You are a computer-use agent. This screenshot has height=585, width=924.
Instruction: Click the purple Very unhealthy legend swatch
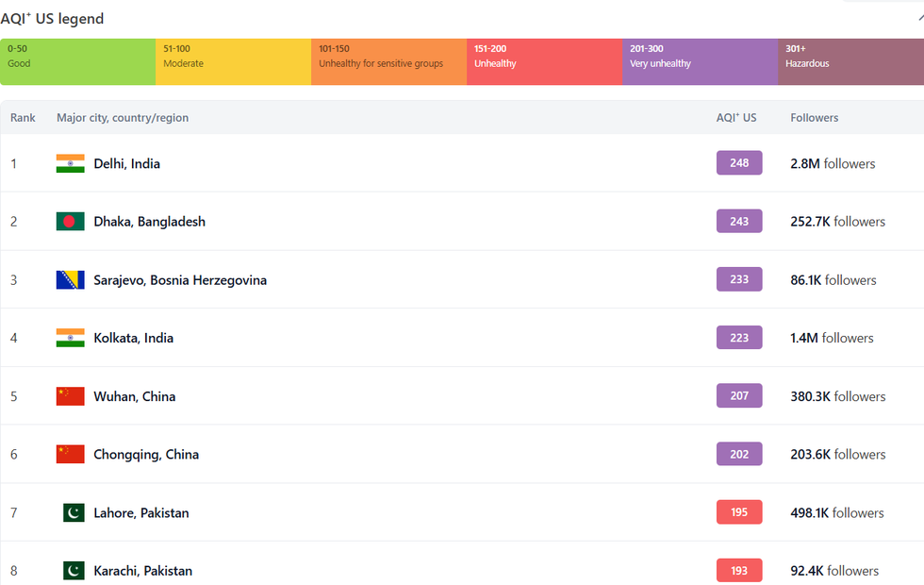pos(700,62)
